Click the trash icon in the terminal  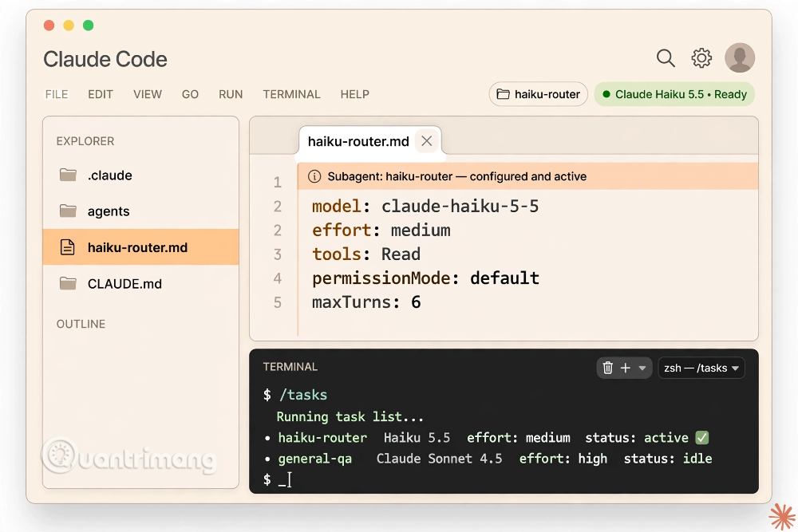tap(607, 368)
